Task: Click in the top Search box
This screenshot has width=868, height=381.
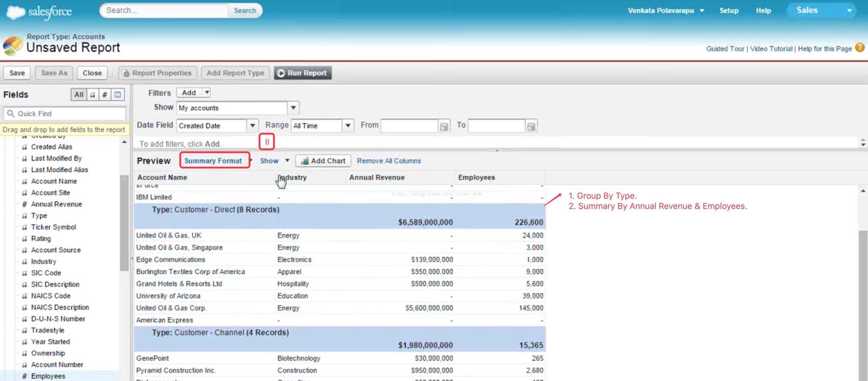Action: (x=164, y=11)
